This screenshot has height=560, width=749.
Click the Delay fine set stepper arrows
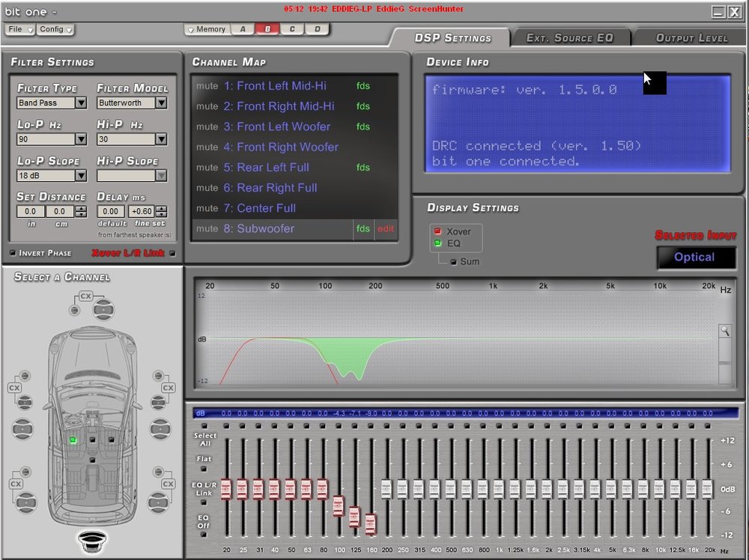(162, 211)
